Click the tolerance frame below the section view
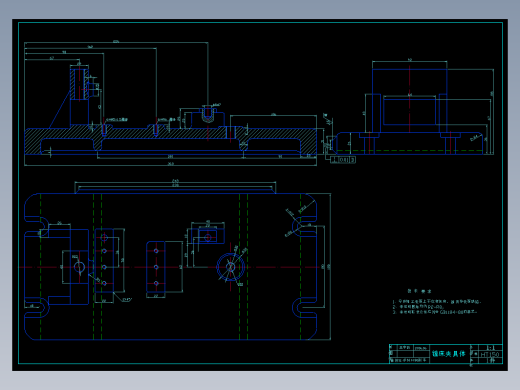 [x=343, y=160]
